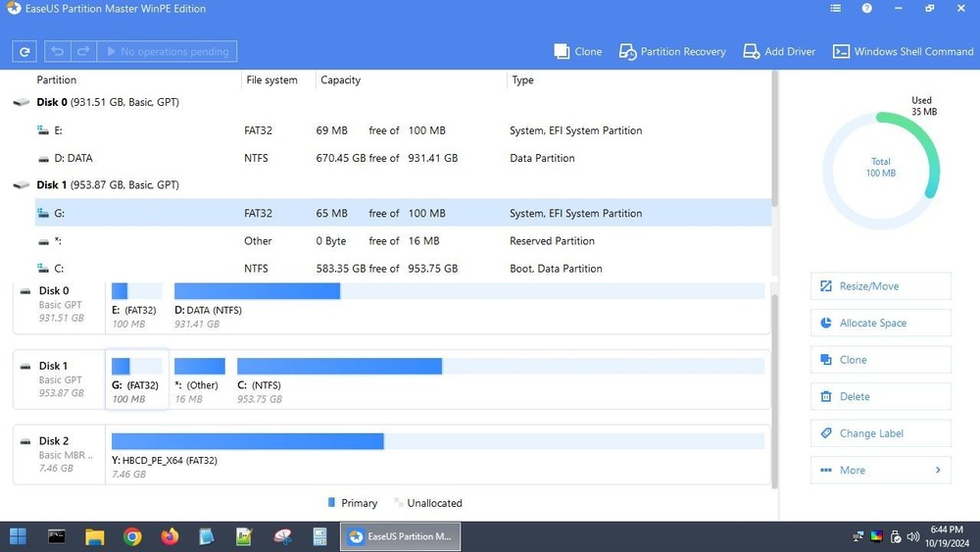
Task: Open the command prompt taskbar icon
Action: click(x=56, y=536)
